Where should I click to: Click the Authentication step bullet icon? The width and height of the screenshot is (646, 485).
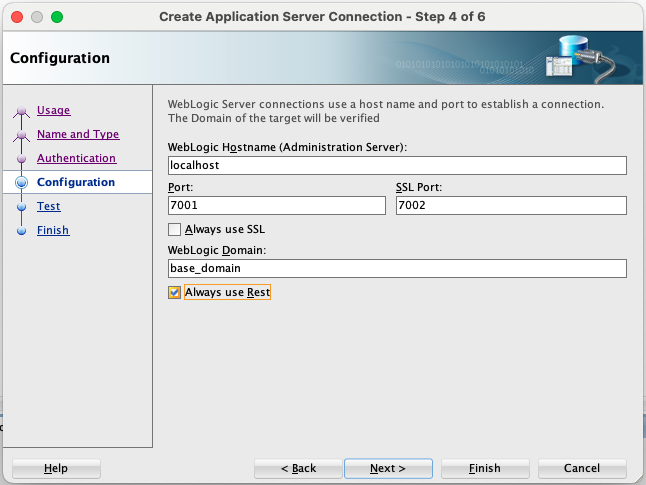click(x=21, y=159)
